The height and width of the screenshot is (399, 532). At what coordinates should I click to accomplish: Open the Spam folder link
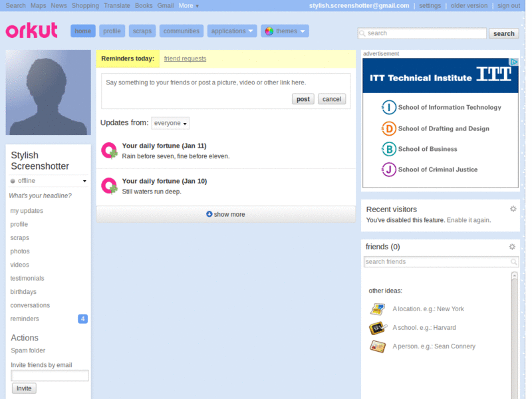pyautogui.click(x=28, y=350)
